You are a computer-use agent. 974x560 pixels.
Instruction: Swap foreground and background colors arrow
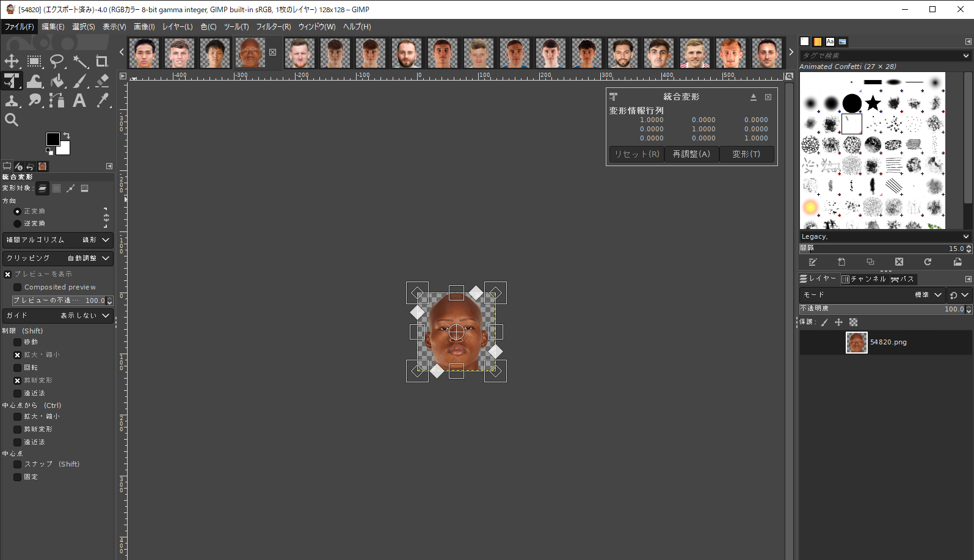pyautogui.click(x=67, y=136)
